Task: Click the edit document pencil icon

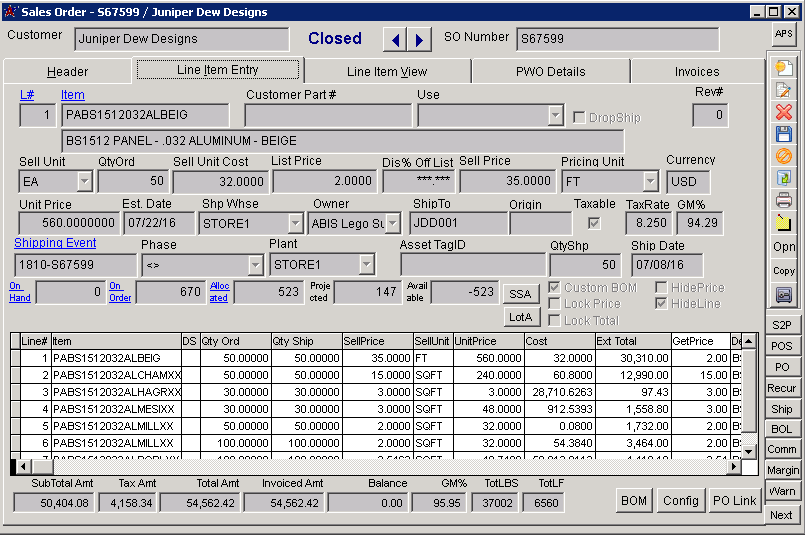Action: pyautogui.click(x=784, y=90)
